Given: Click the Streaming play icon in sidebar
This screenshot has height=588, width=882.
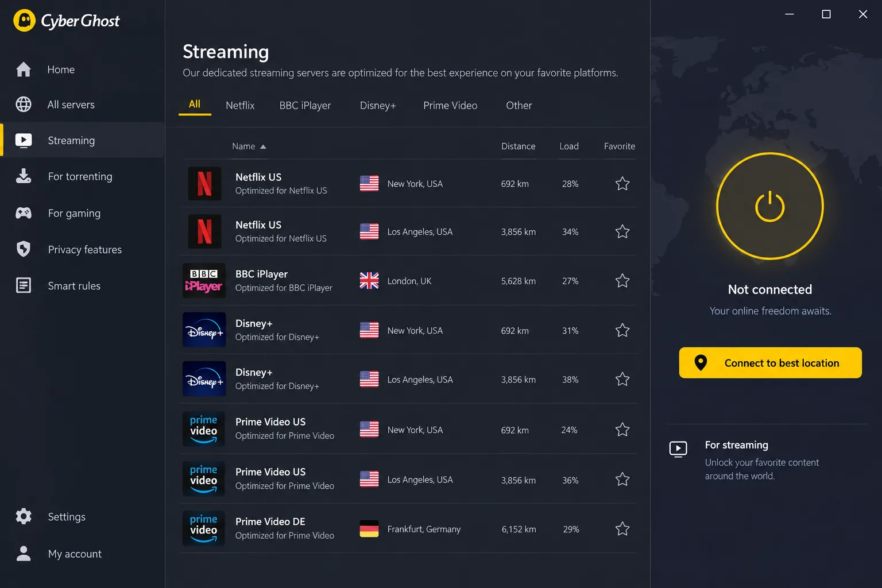Looking at the screenshot, I should pyautogui.click(x=24, y=140).
